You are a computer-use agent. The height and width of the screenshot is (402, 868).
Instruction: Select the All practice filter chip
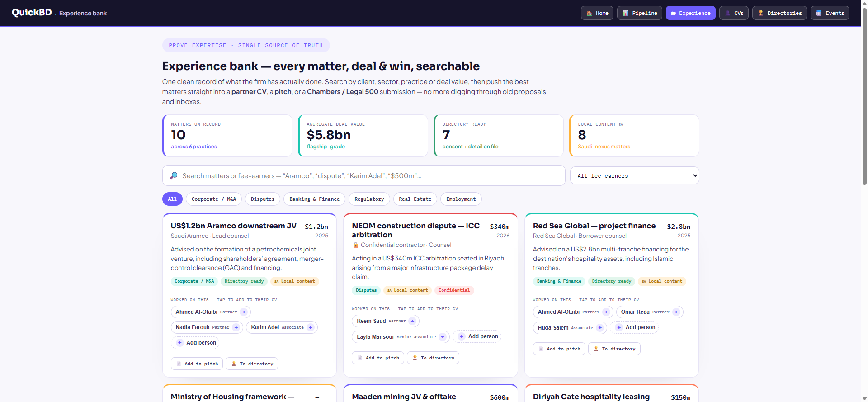[172, 199]
